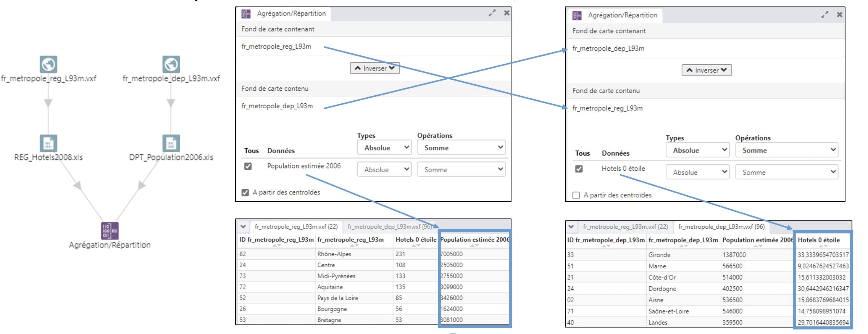868x334 pixels.
Task: Open the Types dropdown for Population estimée 2006
Action: coord(384,170)
